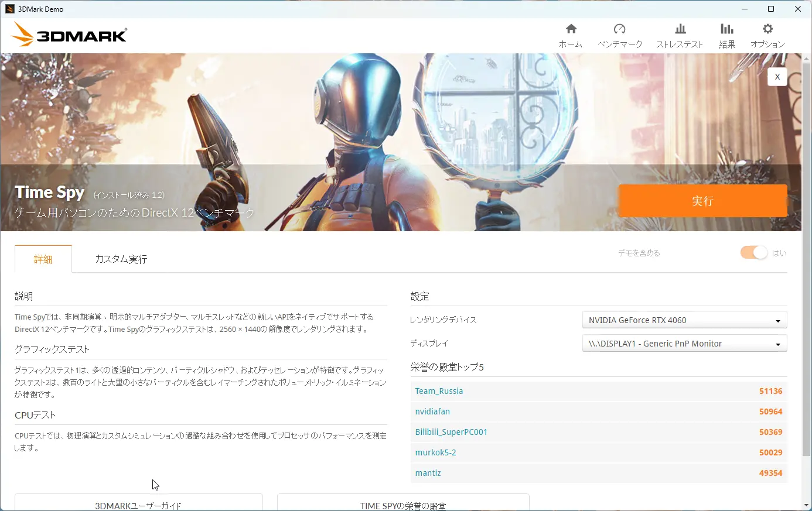812x511 pixels.
Task: Click the score 49354
Action: (770, 473)
